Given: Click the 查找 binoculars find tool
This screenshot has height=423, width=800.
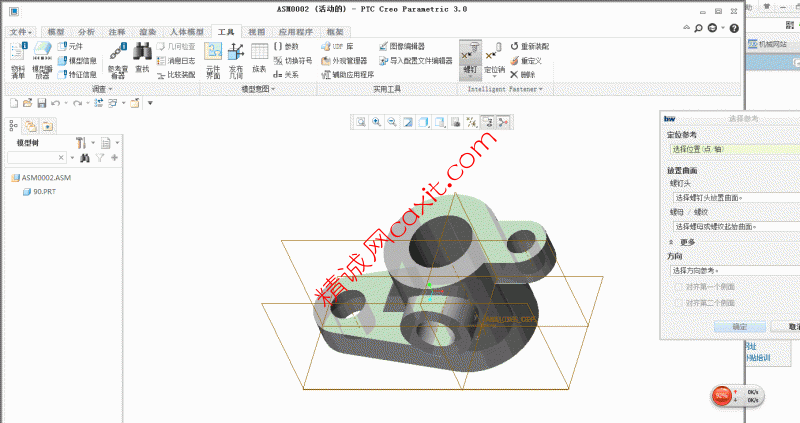Looking at the screenshot, I should point(142,59).
